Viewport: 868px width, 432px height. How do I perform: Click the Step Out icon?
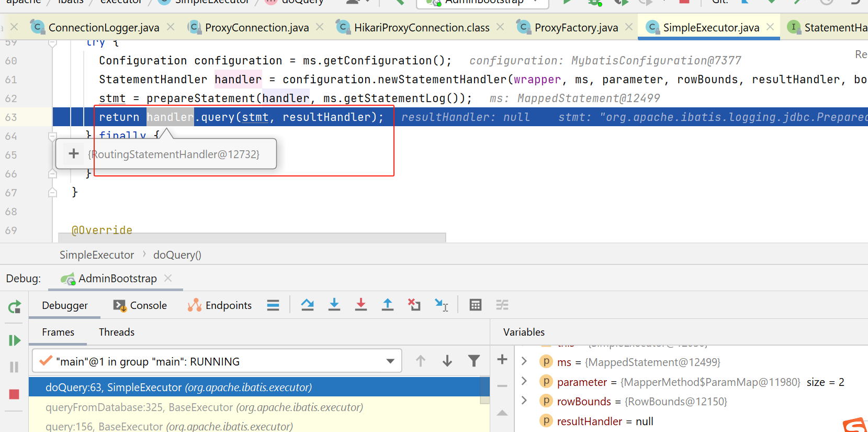(387, 305)
